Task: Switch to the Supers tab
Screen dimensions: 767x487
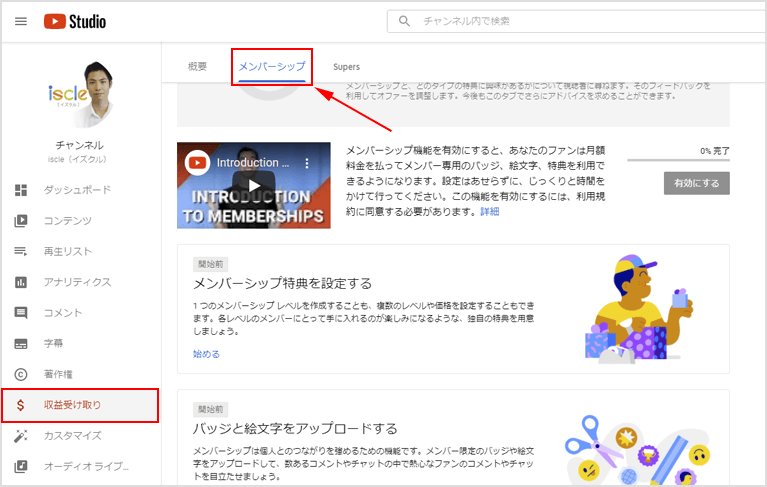Action: [x=346, y=67]
